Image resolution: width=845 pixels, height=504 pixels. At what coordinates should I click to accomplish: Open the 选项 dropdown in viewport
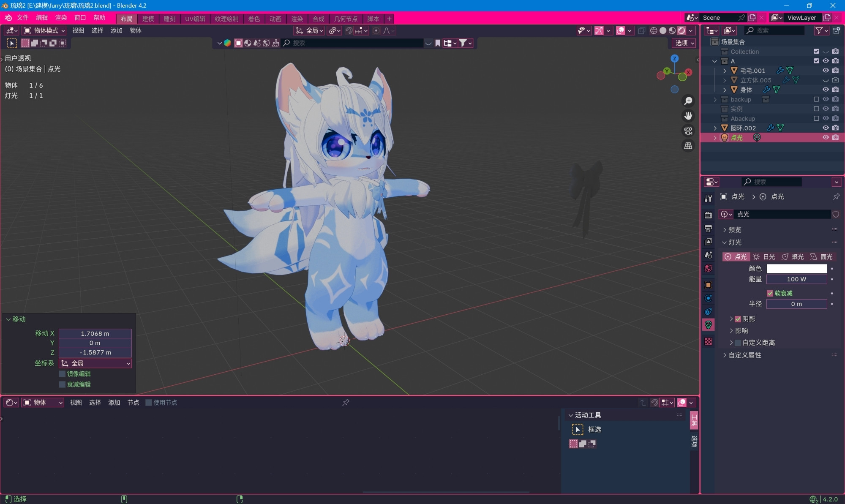[684, 43]
